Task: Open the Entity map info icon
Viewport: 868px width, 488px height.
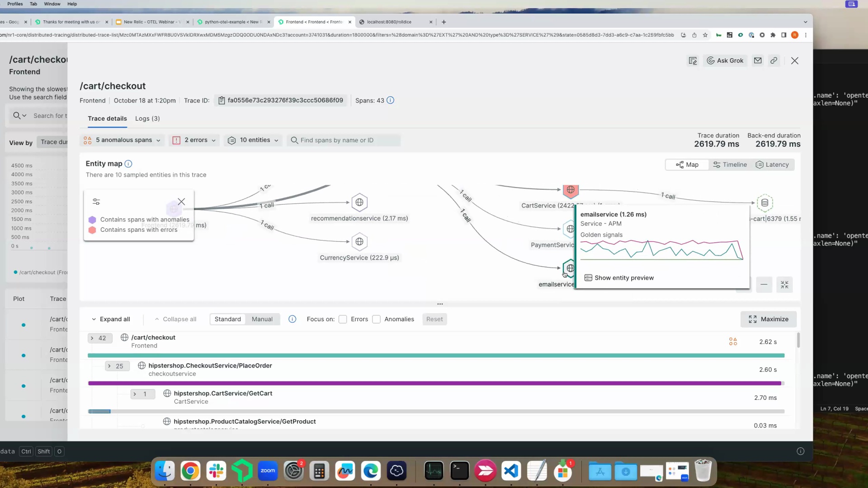Action: click(x=128, y=164)
